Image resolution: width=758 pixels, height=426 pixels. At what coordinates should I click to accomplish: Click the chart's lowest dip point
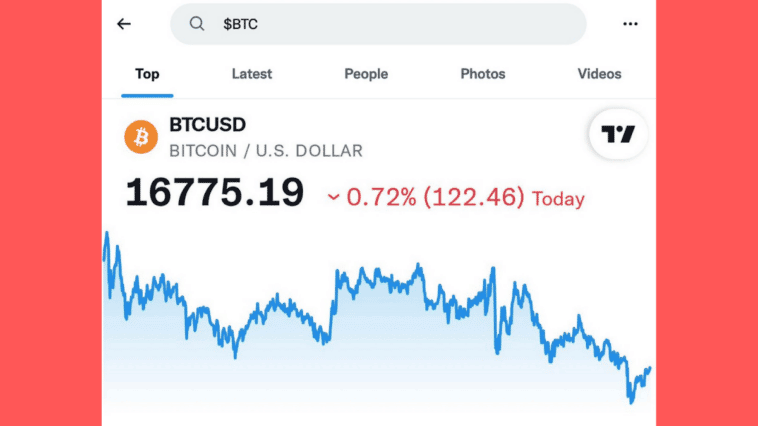[631, 402]
